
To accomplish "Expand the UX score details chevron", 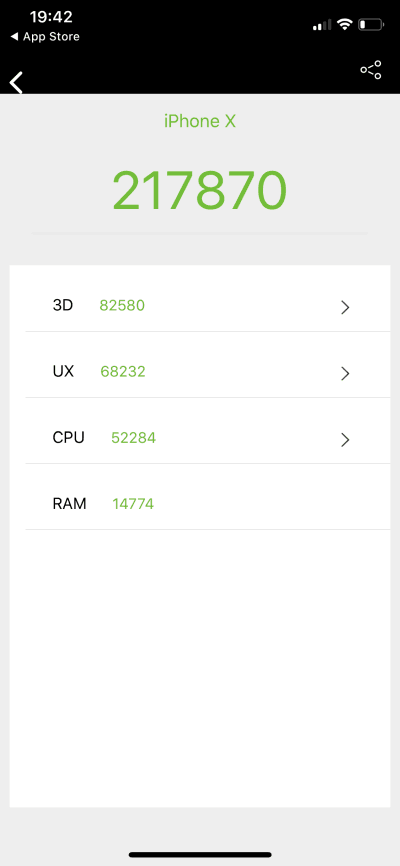I will click(345, 373).
